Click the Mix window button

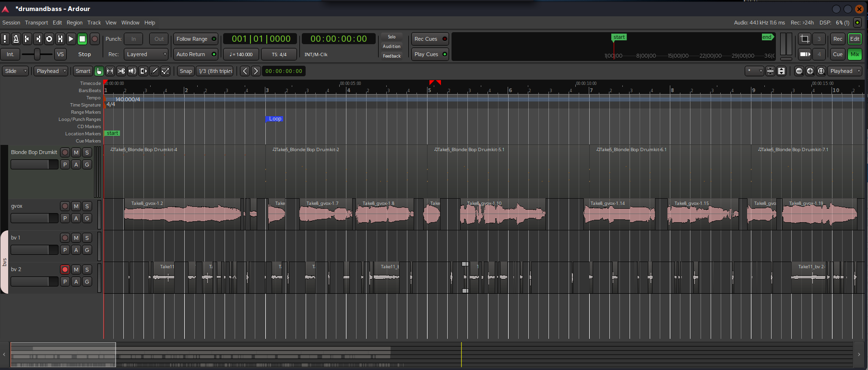pos(855,54)
